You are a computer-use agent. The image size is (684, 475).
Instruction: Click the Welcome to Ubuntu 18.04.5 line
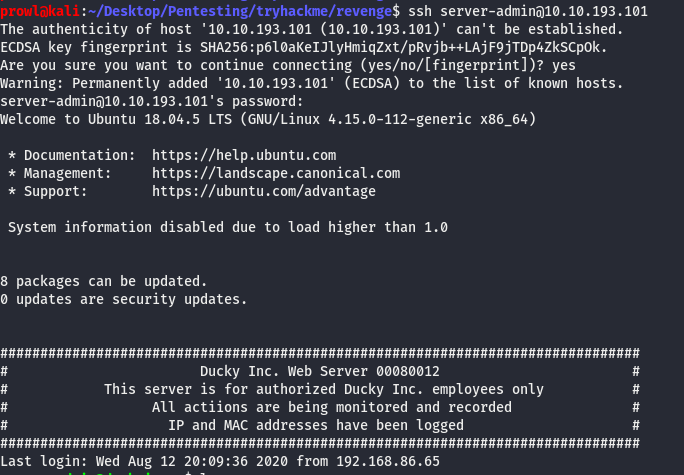[268, 119]
